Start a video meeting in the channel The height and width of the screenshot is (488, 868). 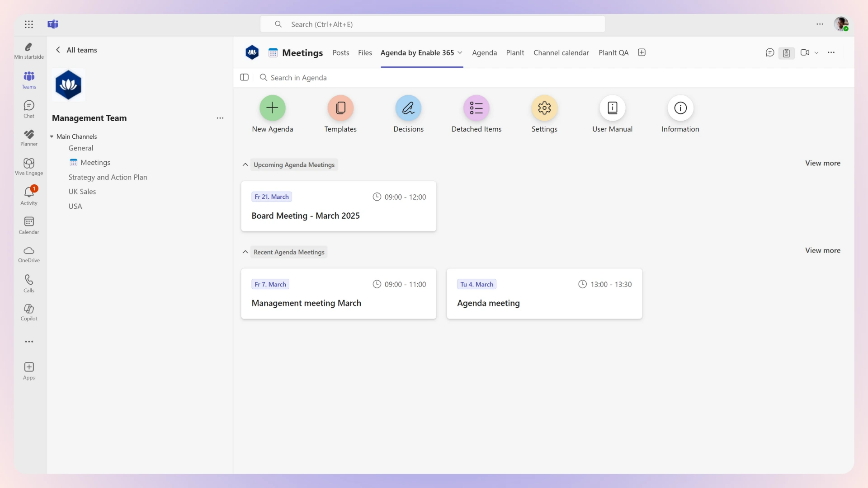pyautogui.click(x=805, y=52)
